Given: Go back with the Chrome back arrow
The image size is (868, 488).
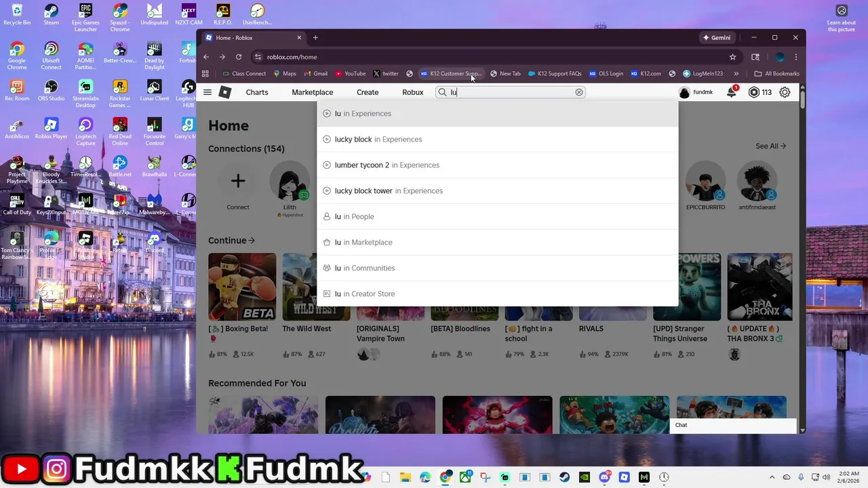Looking at the screenshot, I should pyautogui.click(x=206, y=57).
